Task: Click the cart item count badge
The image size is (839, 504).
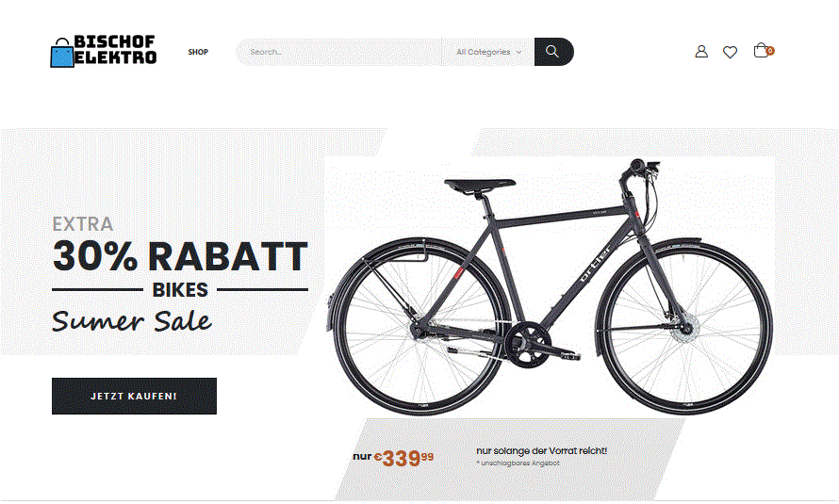Action: [770, 51]
